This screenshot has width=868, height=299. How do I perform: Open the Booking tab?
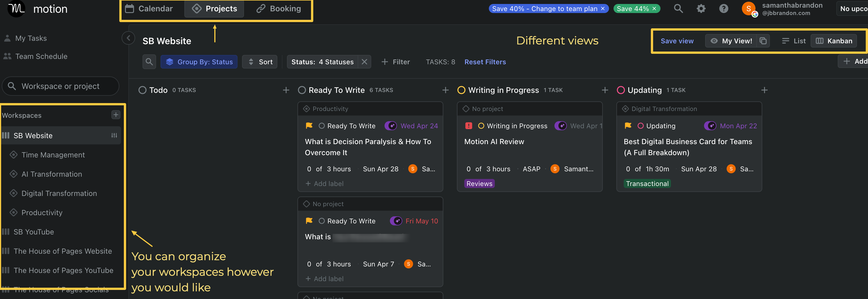pyautogui.click(x=279, y=9)
